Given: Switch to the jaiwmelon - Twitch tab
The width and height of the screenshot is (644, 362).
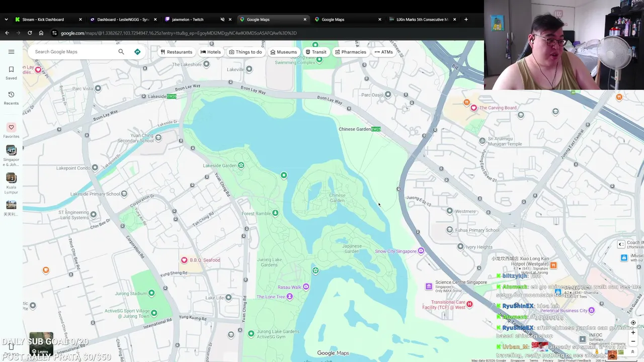Looking at the screenshot, I should (198, 20).
